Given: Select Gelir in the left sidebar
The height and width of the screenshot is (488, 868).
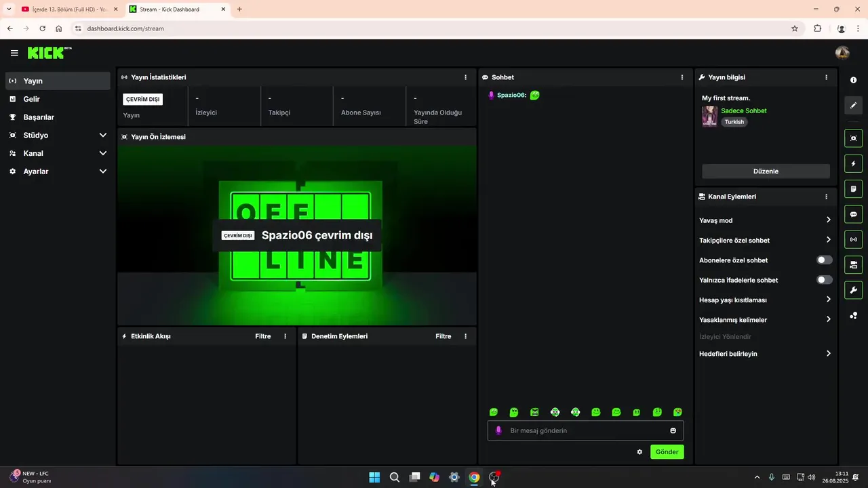Looking at the screenshot, I should coord(58,99).
